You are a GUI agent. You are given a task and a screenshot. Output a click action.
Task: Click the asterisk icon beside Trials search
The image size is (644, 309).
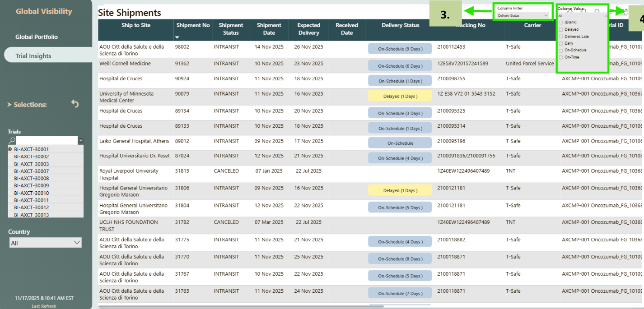point(81,141)
